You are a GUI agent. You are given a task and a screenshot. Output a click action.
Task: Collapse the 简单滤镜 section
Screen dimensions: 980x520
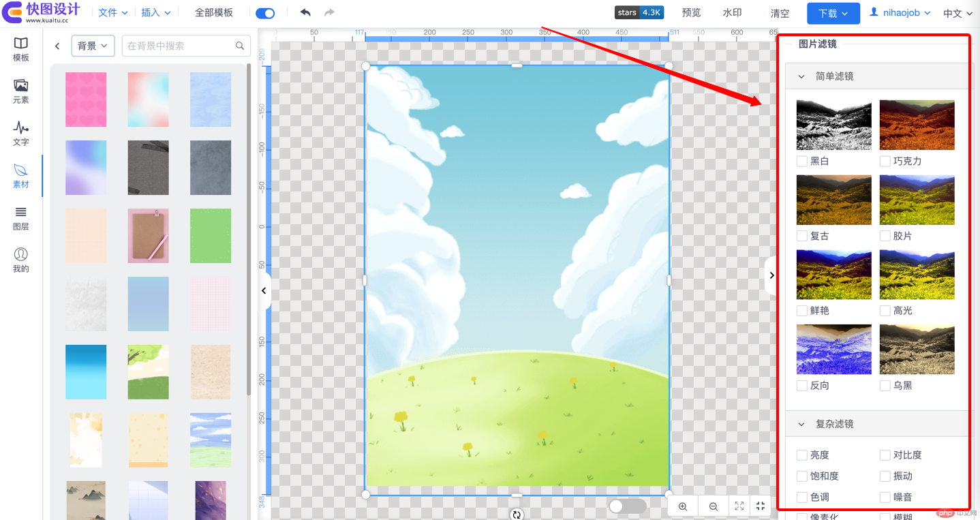(801, 76)
